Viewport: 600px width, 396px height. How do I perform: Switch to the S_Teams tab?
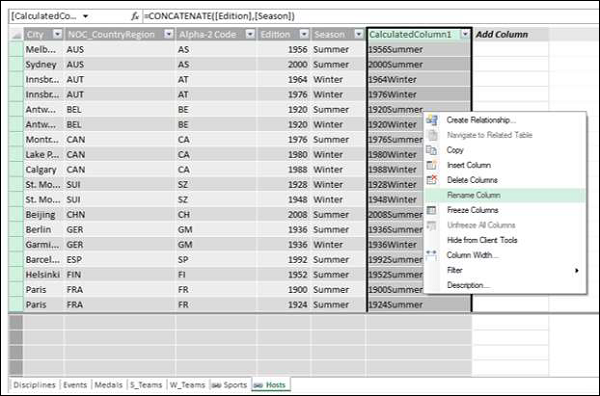click(146, 385)
